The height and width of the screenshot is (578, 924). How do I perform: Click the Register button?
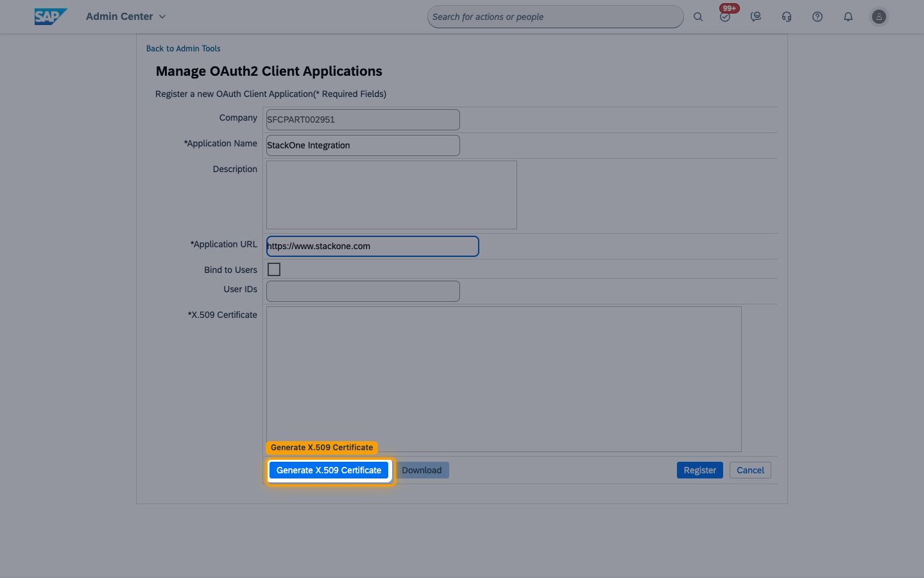pos(700,470)
